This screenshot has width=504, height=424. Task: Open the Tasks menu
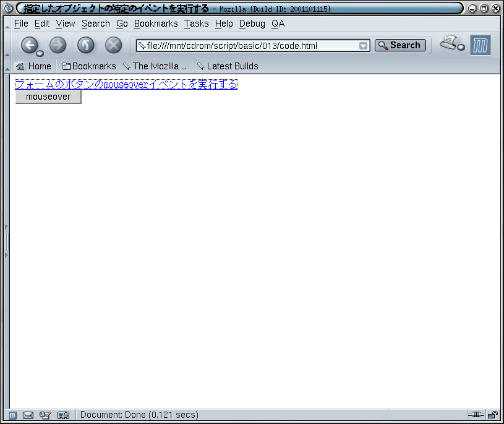pyautogui.click(x=197, y=24)
